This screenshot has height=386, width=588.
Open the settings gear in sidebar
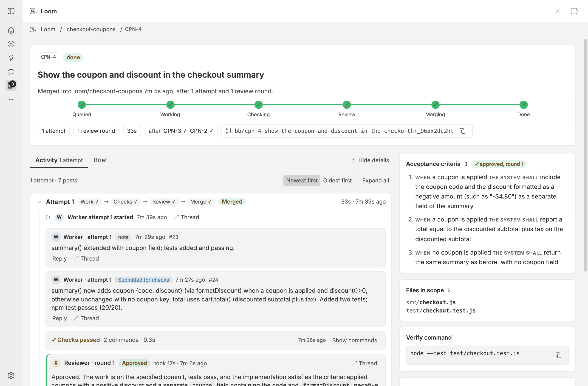11,375
